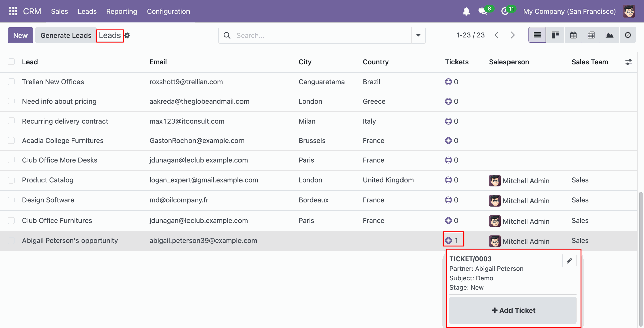Toggle the select-all leads checkbox
This screenshot has height=328, width=644.
[11, 62]
